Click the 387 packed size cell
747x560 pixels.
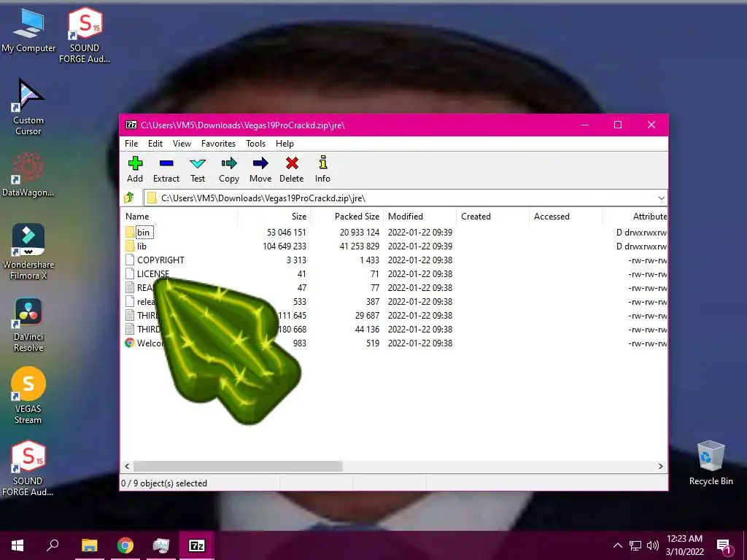coord(373,301)
